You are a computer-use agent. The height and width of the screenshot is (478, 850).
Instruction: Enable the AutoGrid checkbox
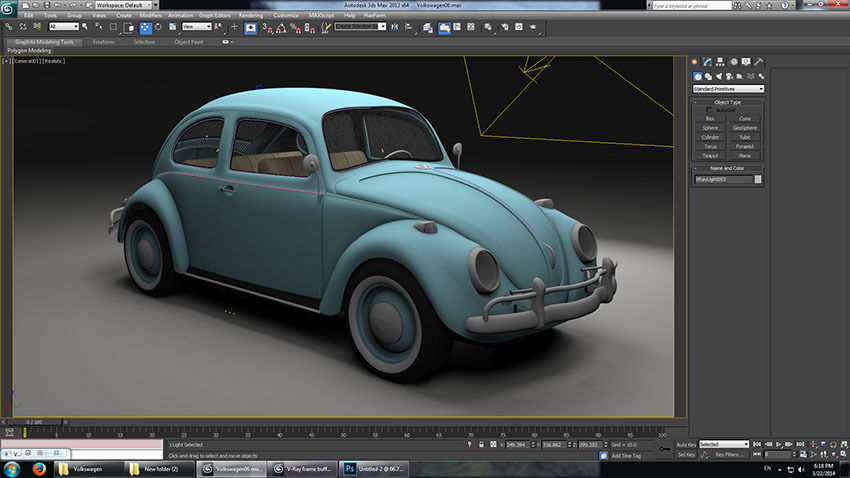pyautogui.click(x=709, y=110)
